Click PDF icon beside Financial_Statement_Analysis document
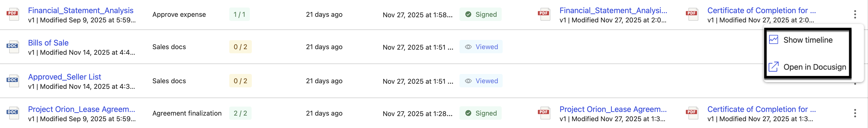This screenshot has height=128, width=868. [12, 14]
